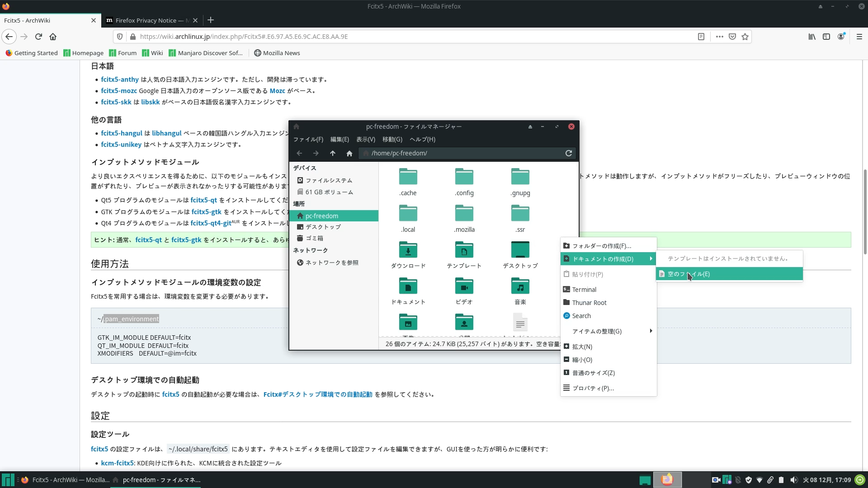Click the Firefox home button
This screenshot has width=868, height=488.
[53, 37]
